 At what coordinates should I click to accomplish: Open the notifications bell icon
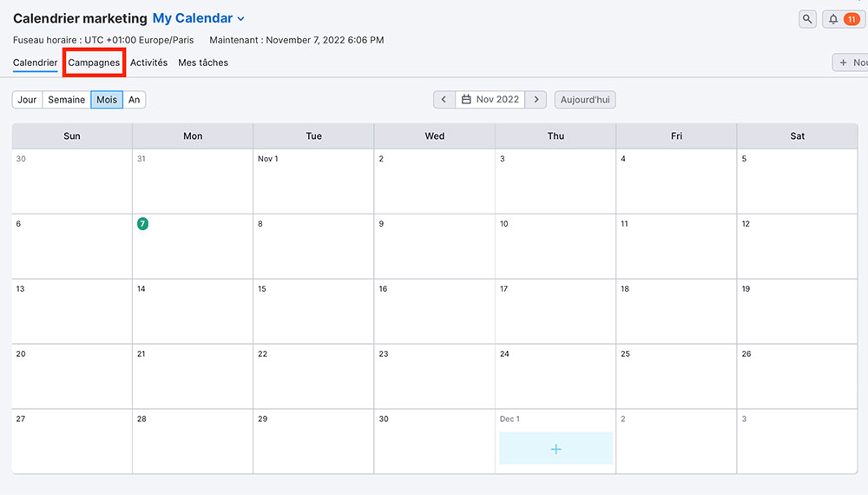(x=833, y=19)
